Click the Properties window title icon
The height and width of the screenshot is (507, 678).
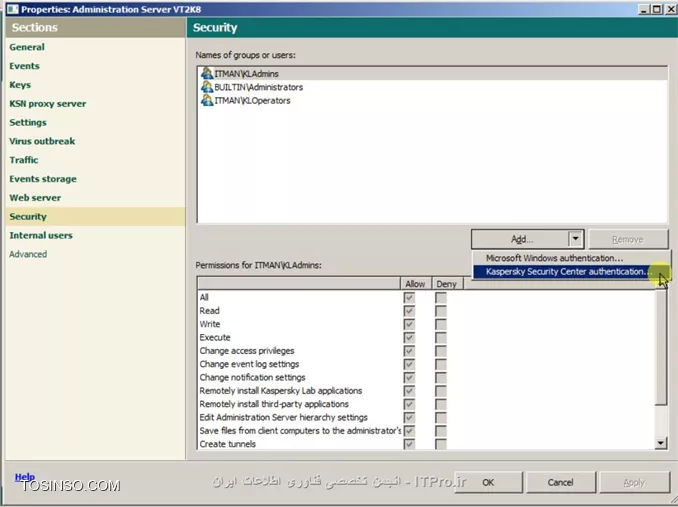13,9
